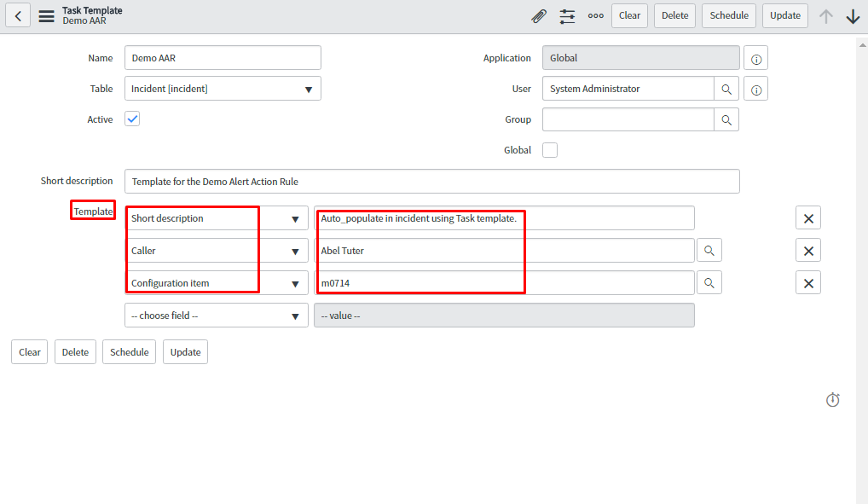Screen dimensions: 868x504
Task: Open the Configuration item field dropdown
Action: (217, 283)
